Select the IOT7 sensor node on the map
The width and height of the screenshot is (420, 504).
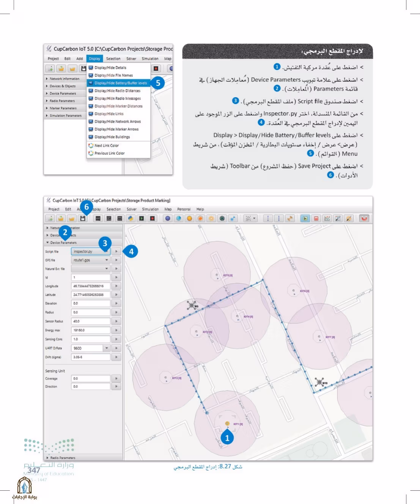click(319, 336)
